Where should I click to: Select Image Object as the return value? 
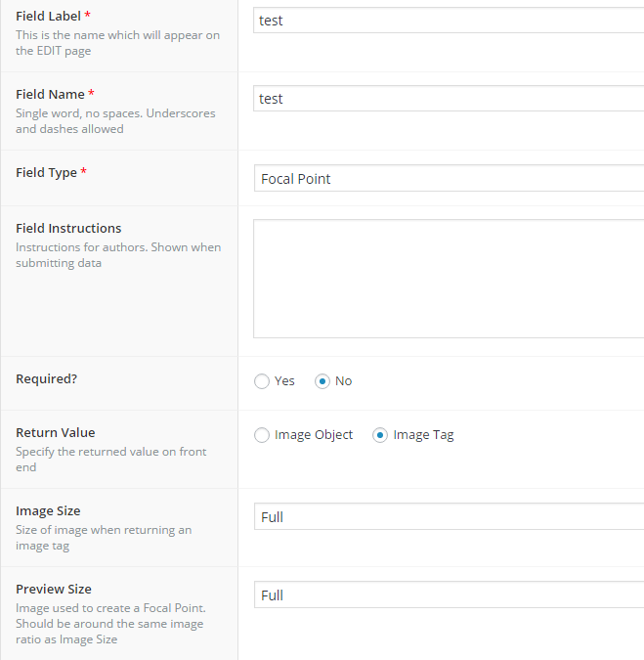[x=262, y=435]
